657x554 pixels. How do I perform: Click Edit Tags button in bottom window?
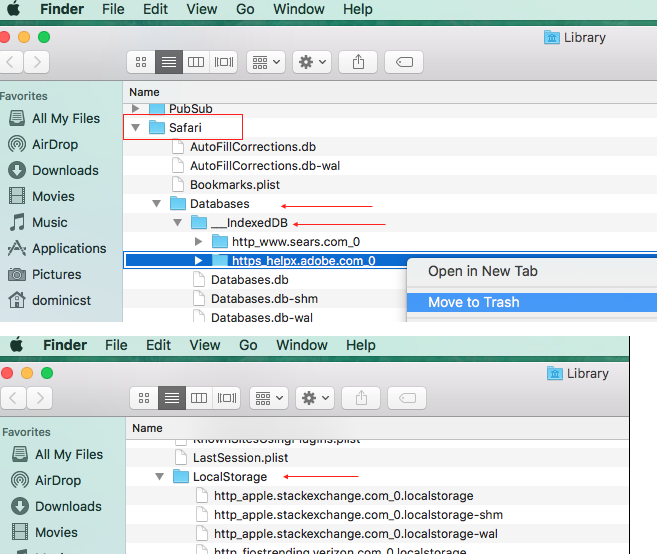pyautogui.click(x=407, y=398)
